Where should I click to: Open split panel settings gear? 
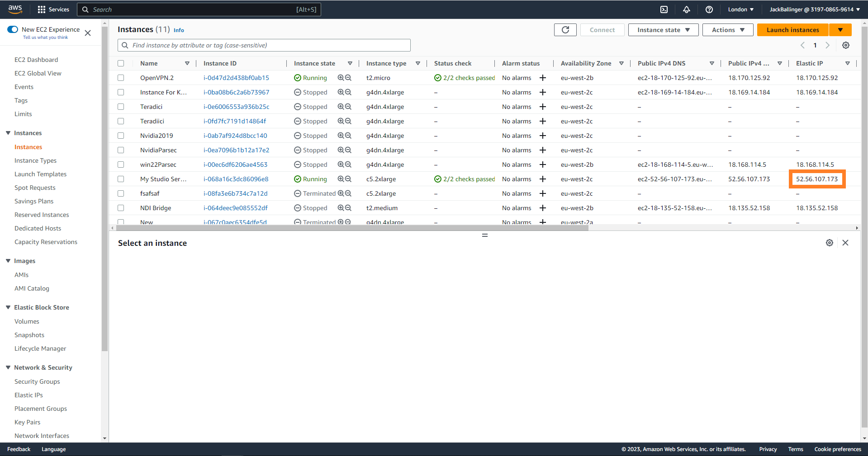[x=830, y=243]
